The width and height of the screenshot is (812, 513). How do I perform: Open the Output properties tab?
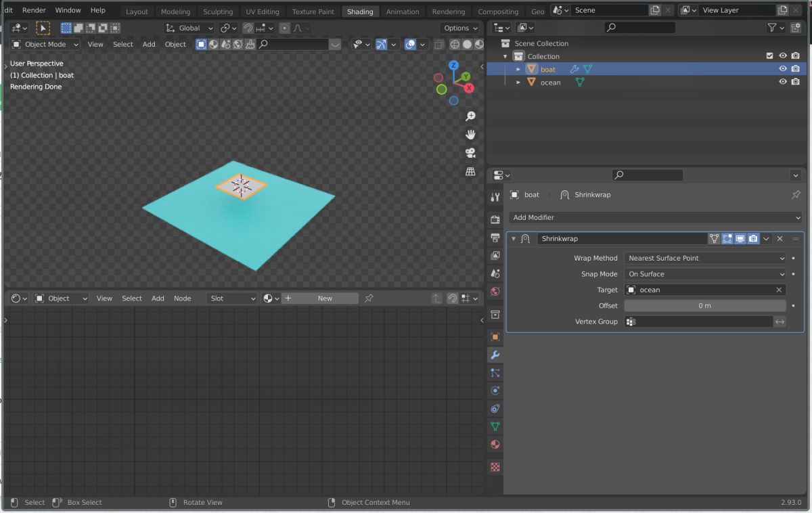click(x=495, y=238)
